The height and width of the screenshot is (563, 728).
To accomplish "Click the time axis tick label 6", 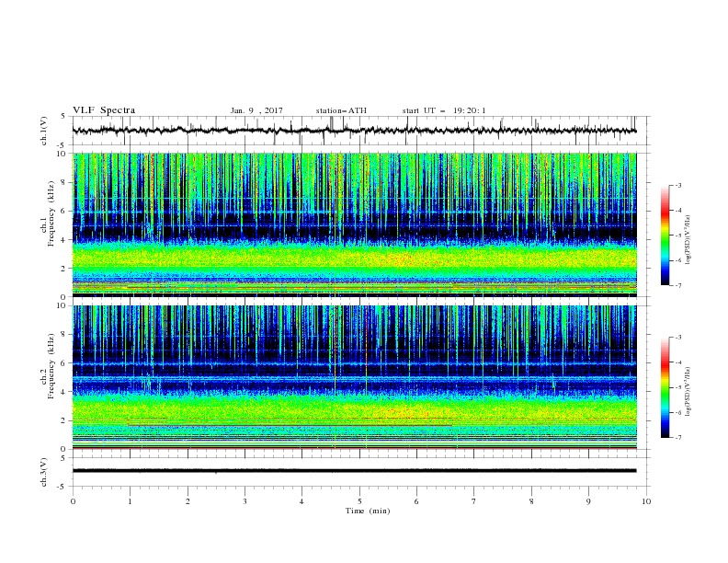I will click(x=416, y=501).
